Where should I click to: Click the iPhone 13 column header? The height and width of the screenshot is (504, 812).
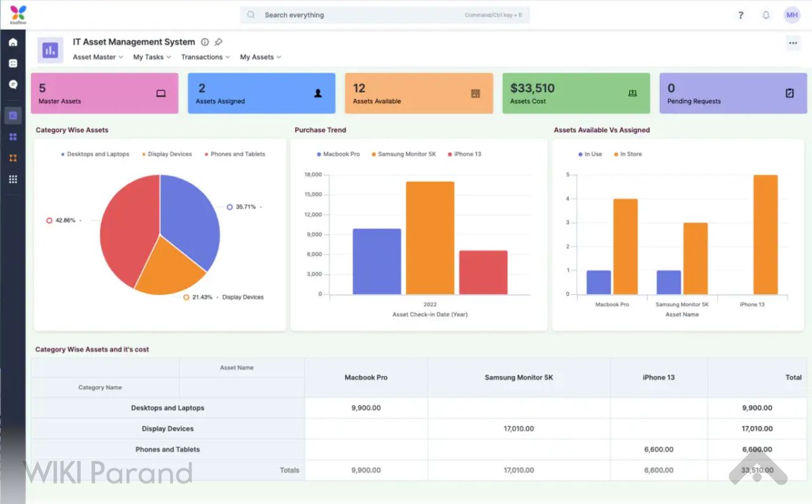[658, 377]
